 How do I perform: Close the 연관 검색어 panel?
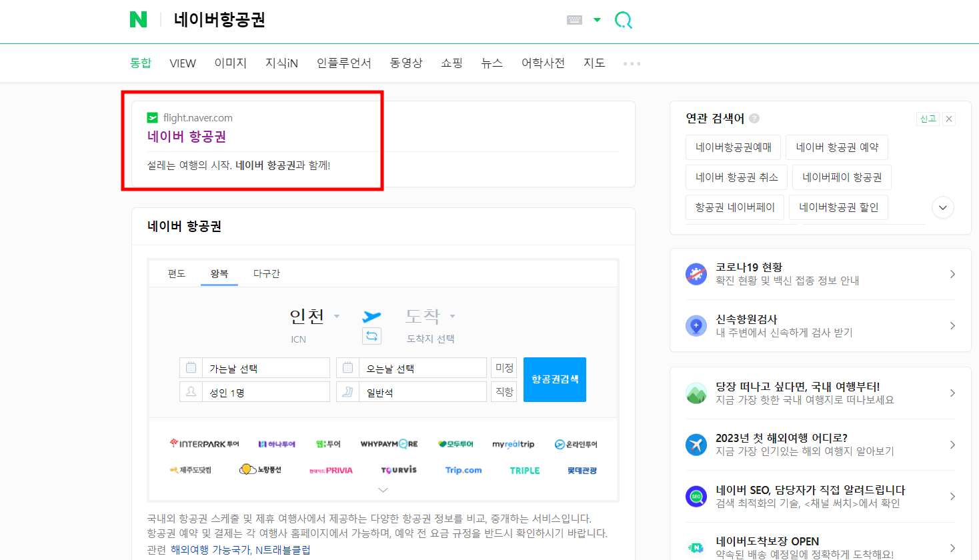(x=949, y=119)
